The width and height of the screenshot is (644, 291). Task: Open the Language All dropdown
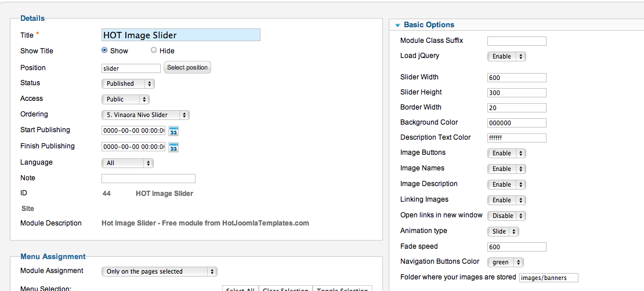point(127,163)
